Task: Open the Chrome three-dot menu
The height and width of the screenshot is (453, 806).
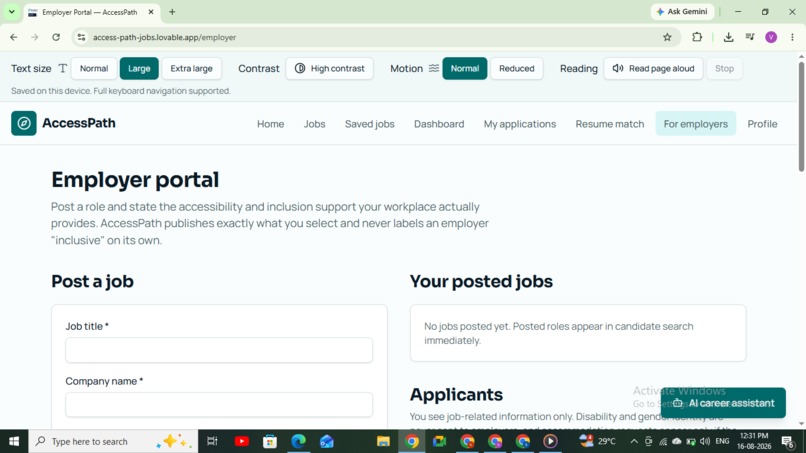Action: pyautogui.click(x=792, y=37)
